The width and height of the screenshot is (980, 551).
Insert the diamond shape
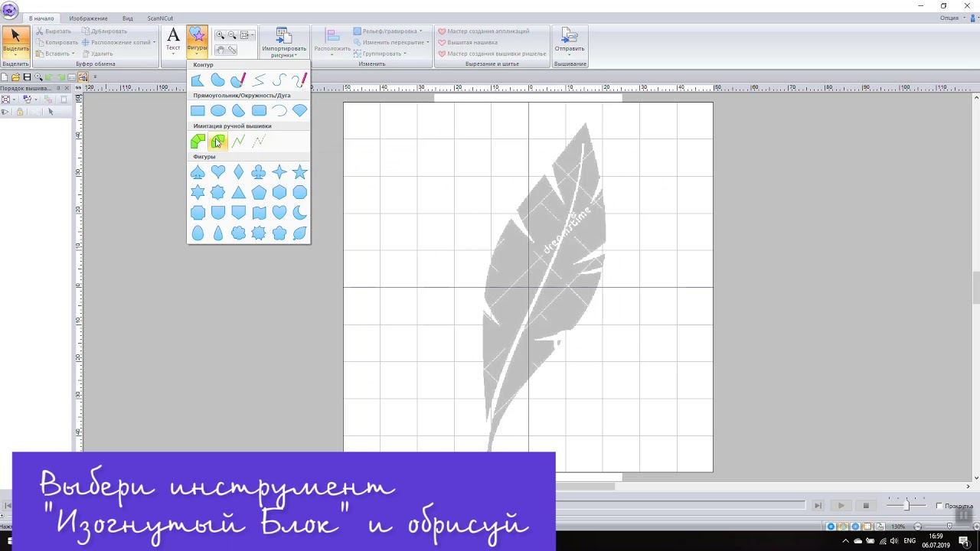click(239, 172)
